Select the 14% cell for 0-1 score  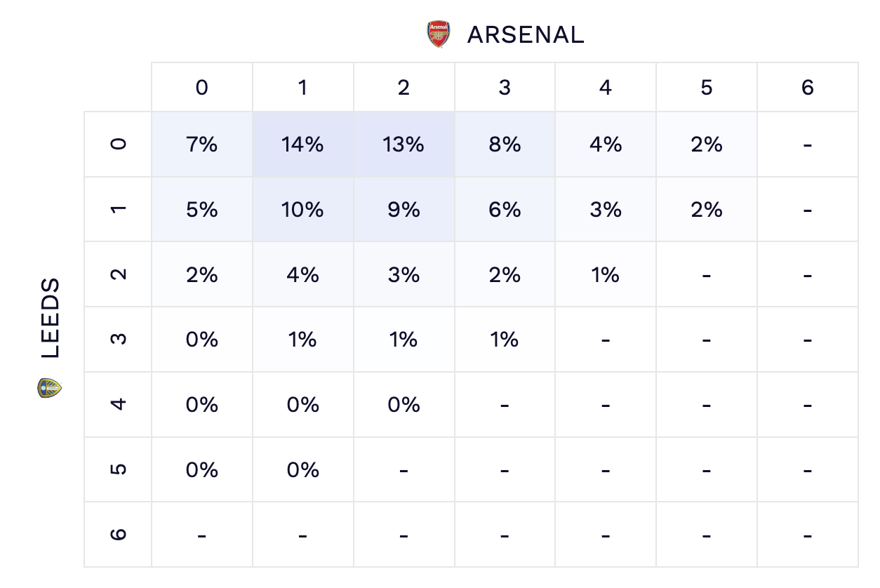[x=302, y=145]
